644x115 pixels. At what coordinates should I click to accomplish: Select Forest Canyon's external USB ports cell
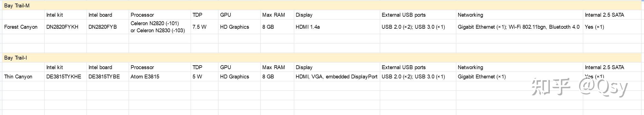[x=413, y=27]
